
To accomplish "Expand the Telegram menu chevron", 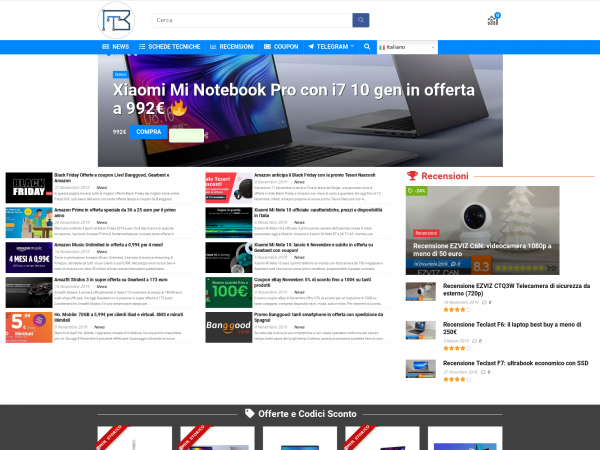I will pos(352,46).
